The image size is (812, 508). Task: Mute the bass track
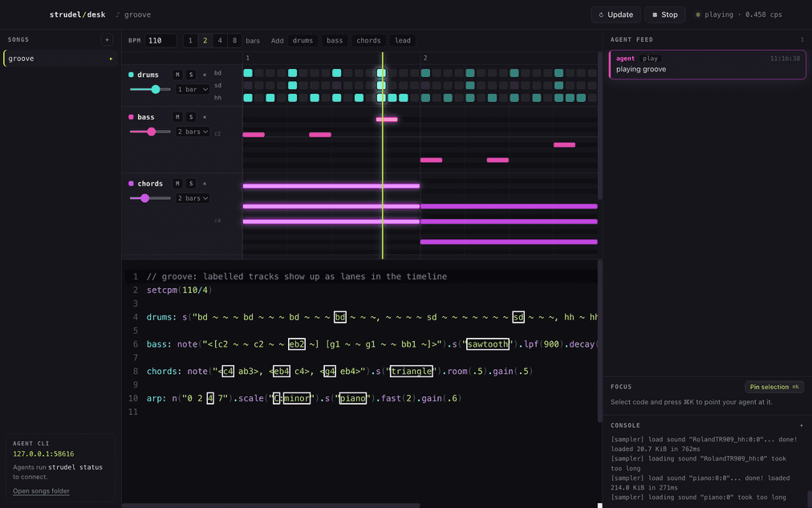click(177, 117)
